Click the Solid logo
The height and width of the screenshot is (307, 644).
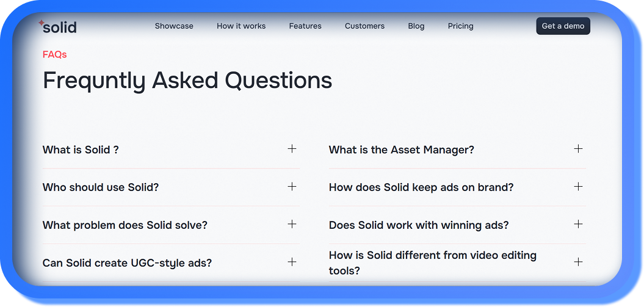point(57,27)
